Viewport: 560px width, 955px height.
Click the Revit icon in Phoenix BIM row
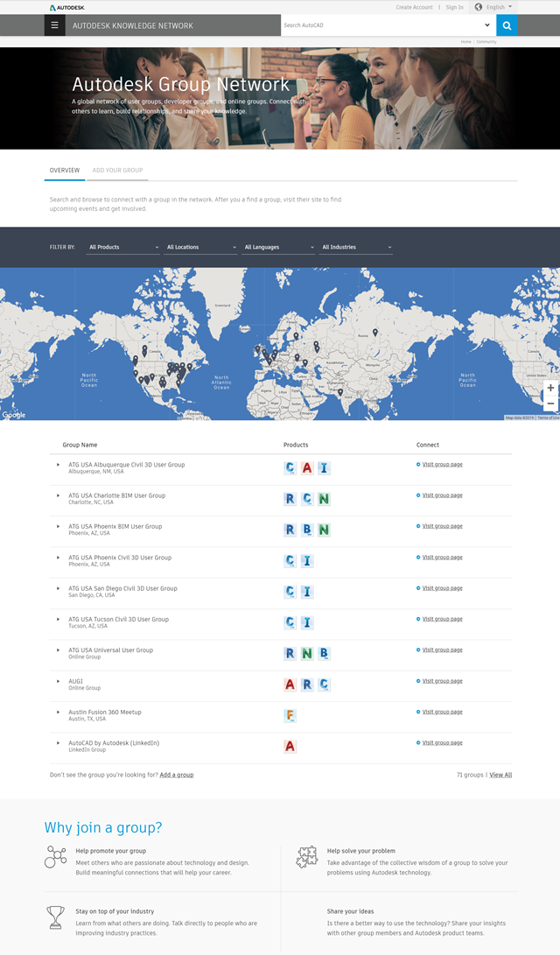[x=290, y=530]
